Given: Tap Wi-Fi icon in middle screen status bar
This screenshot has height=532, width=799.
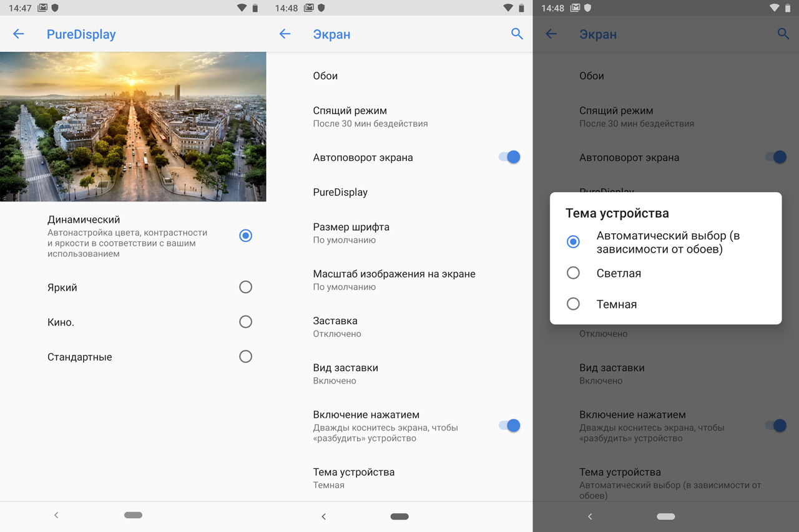Looking at the screenshot, I should (509, 8).
